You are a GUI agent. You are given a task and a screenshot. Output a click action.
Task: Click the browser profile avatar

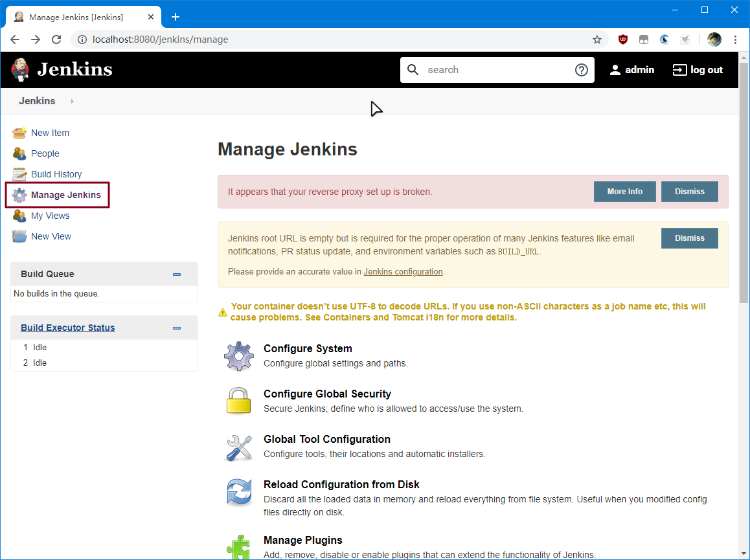tap(714, 39)
